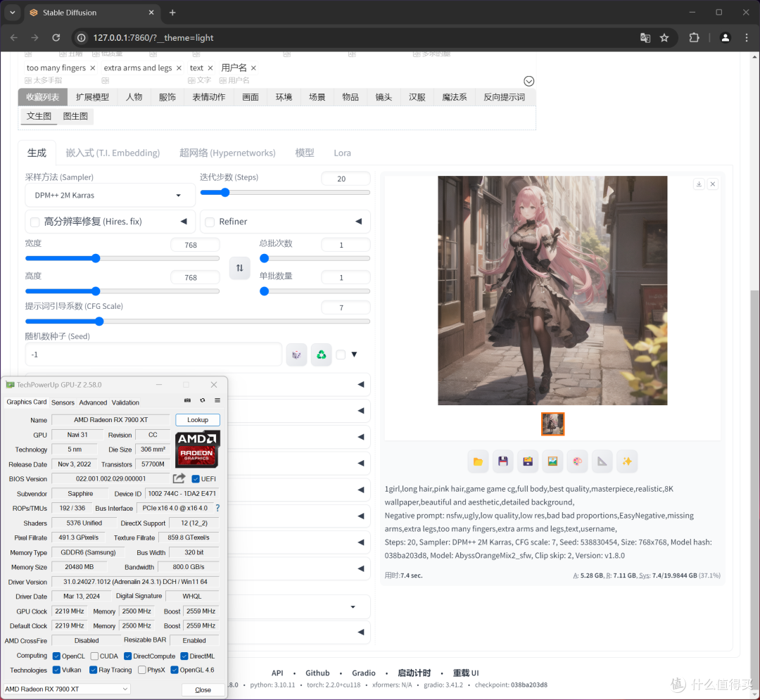760x700 pixels.
Task: Adjust the CFG Scale slider handle
Action: point(99,322)
